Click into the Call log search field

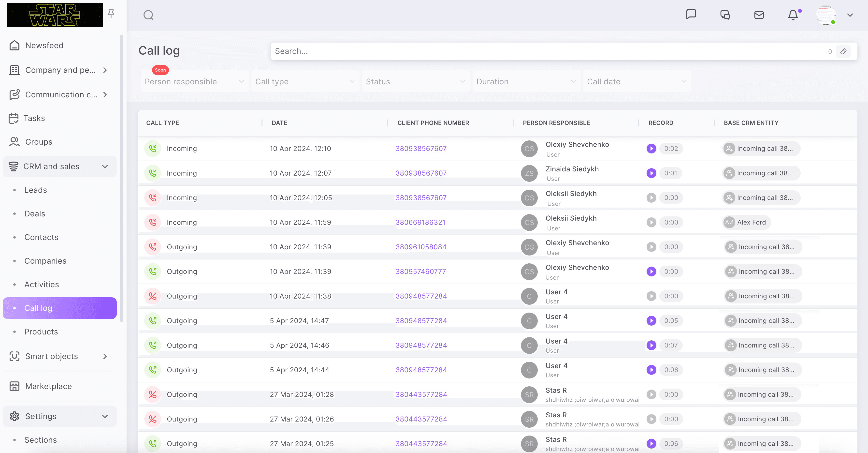pos(539,51)
